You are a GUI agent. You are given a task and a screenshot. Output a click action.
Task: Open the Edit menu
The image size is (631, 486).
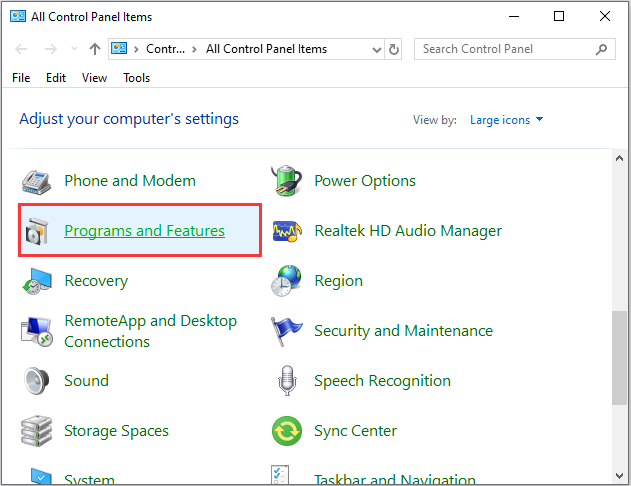coord(56,78)
